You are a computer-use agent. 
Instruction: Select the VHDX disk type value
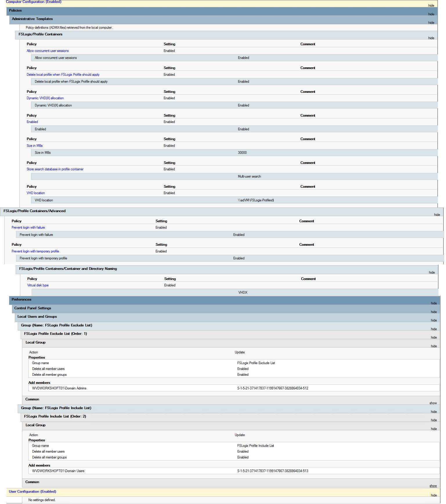(x=243, y=292)
